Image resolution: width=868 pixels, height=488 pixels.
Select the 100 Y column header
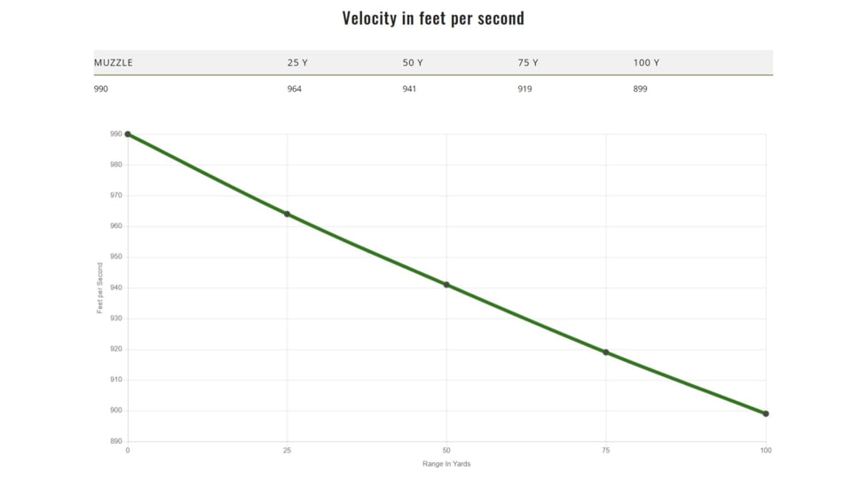point(646,63)
